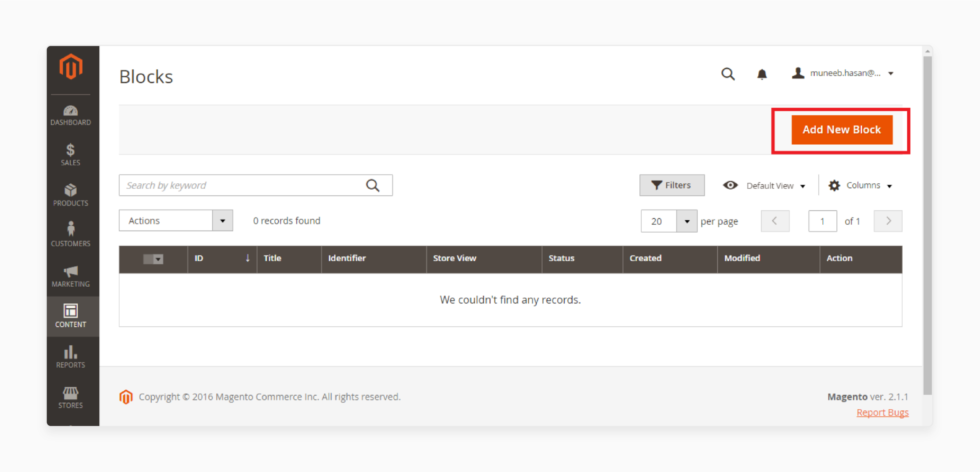This screenshot has height=472, width=980.
Task: Click the Magento ver. 2.1.1 text
Action: [868, 397]
